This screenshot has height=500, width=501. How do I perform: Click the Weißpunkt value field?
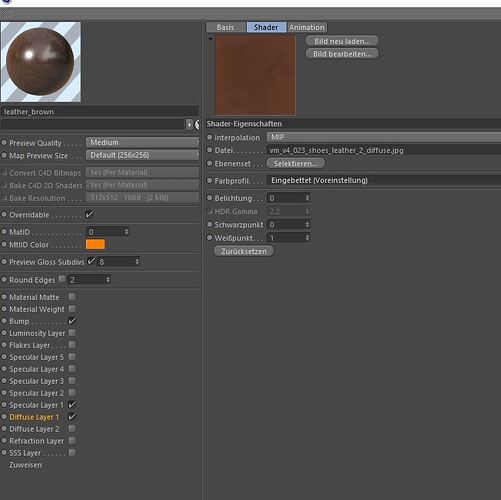point(286,238)
